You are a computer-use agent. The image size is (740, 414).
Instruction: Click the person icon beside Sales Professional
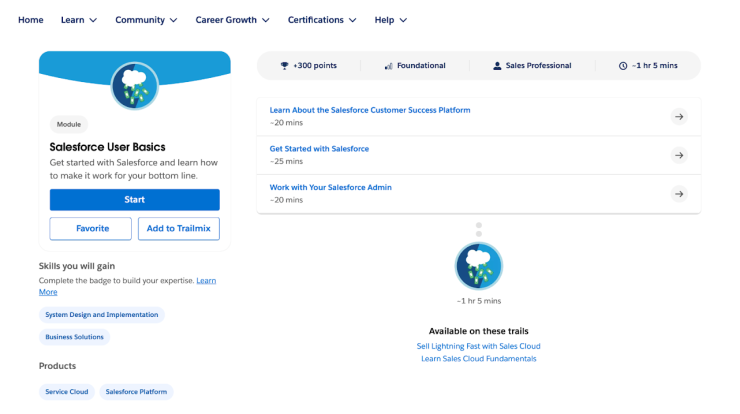(x=497, y=66)
